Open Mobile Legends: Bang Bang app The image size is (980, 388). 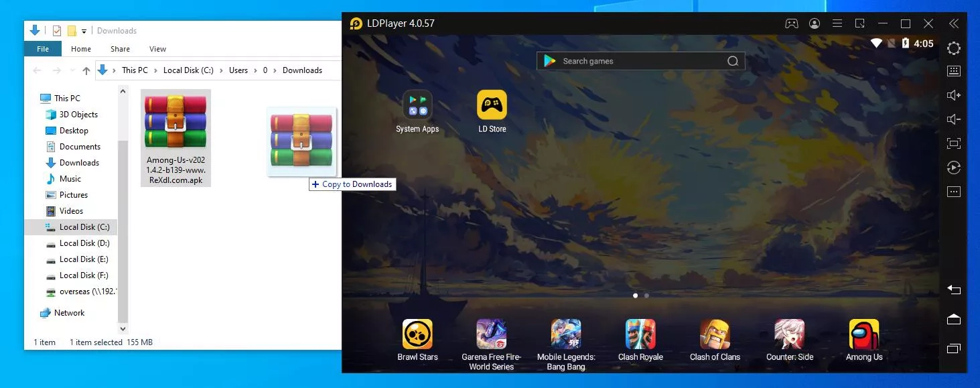[x=566, y=334]
